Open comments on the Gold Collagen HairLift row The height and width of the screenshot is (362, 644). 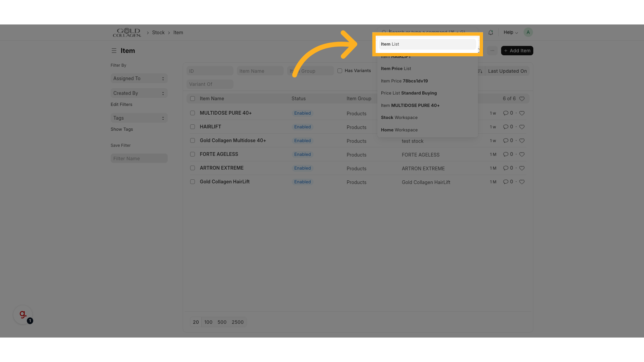point(508,182)
